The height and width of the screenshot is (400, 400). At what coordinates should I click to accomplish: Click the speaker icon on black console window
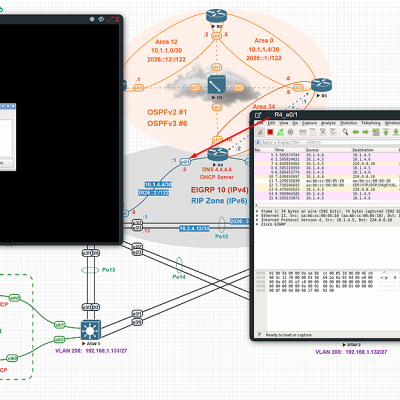[101, 19]
